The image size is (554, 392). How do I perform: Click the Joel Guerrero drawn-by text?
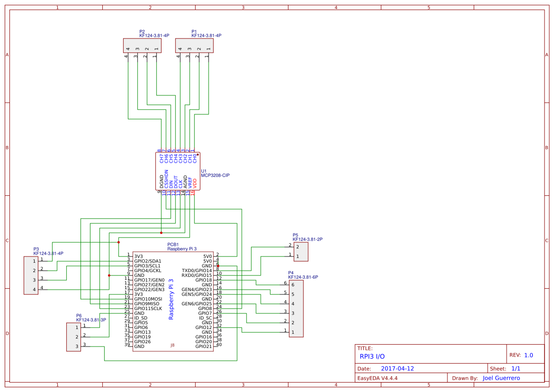(501, 378)
